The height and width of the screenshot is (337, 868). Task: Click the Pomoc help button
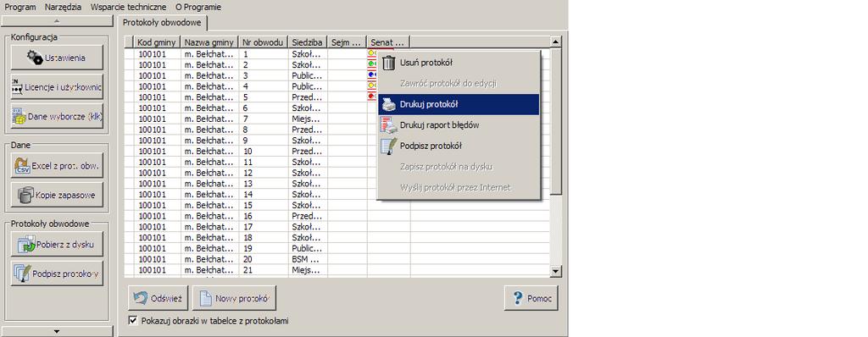pyautogui.click(x=531, y=298)
